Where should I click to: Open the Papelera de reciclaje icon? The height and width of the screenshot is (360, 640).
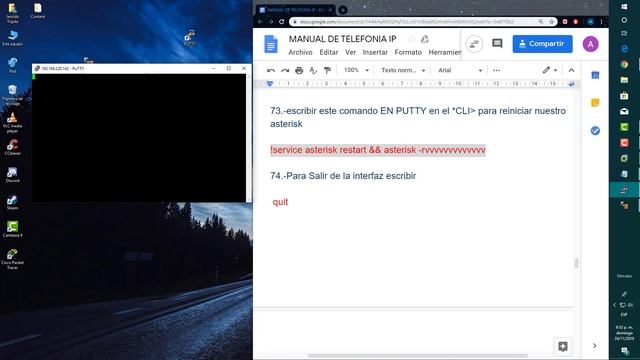[12, 95]
